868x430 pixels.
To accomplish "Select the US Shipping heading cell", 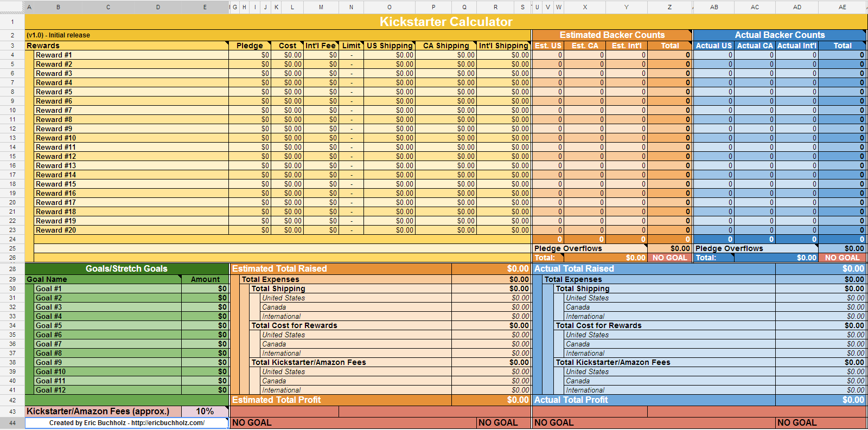I will pos(390,46).
